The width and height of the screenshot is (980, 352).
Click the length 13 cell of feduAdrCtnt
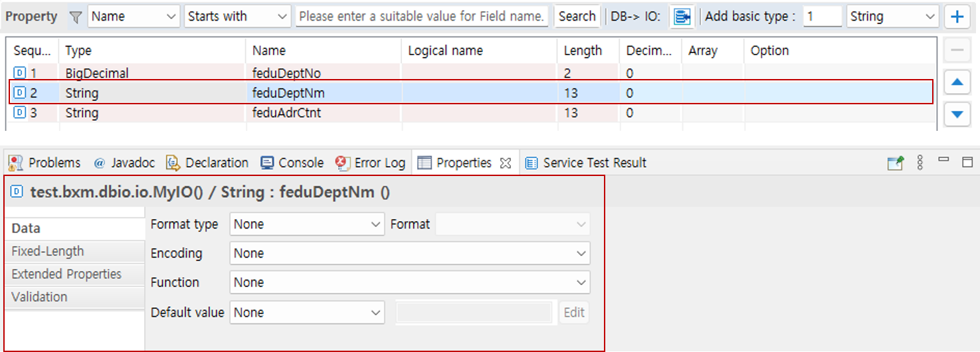pos(588,113)
